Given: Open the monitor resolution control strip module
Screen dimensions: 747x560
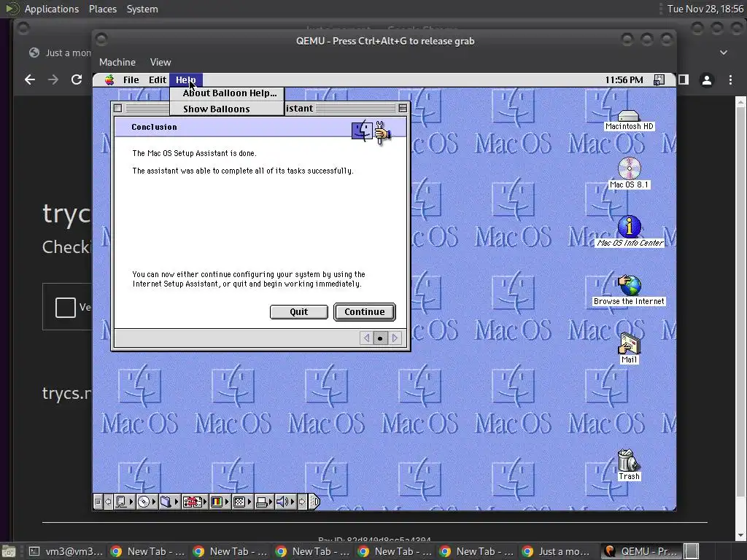Looking at the screenshot, I should coord(242,502).
